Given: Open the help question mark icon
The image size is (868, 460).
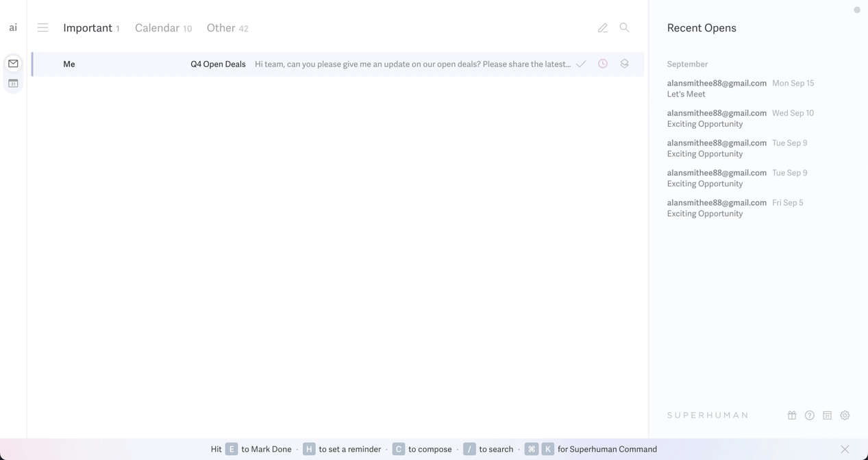Looking at the screenshot, I should coord(810,415).
